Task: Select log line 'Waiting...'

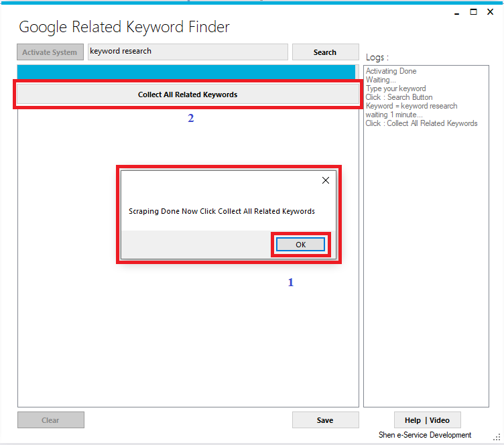Action: click(381, 80)
